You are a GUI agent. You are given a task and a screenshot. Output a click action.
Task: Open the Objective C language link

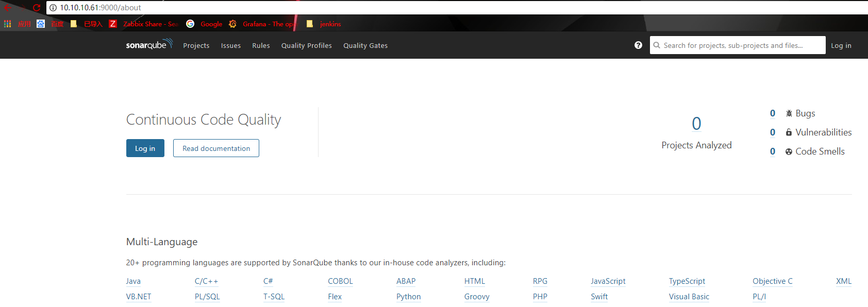[x=773, y=281]
